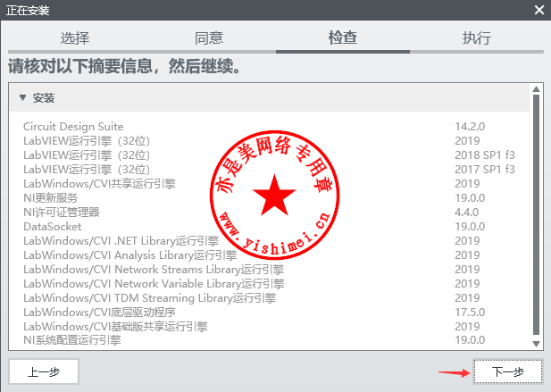
Task: Select LabWindows/CVI .NET Library运行引擎 row
Action: coord(121,241)
